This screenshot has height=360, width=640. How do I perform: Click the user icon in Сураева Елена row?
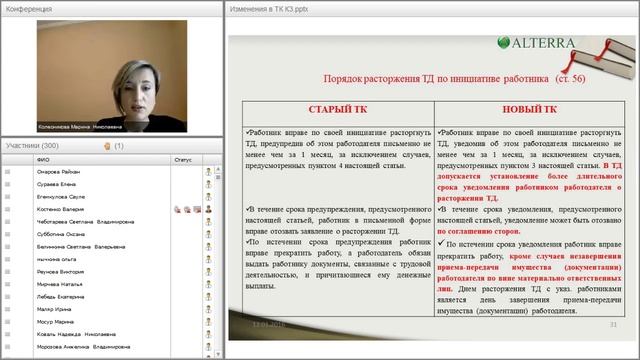208,184
